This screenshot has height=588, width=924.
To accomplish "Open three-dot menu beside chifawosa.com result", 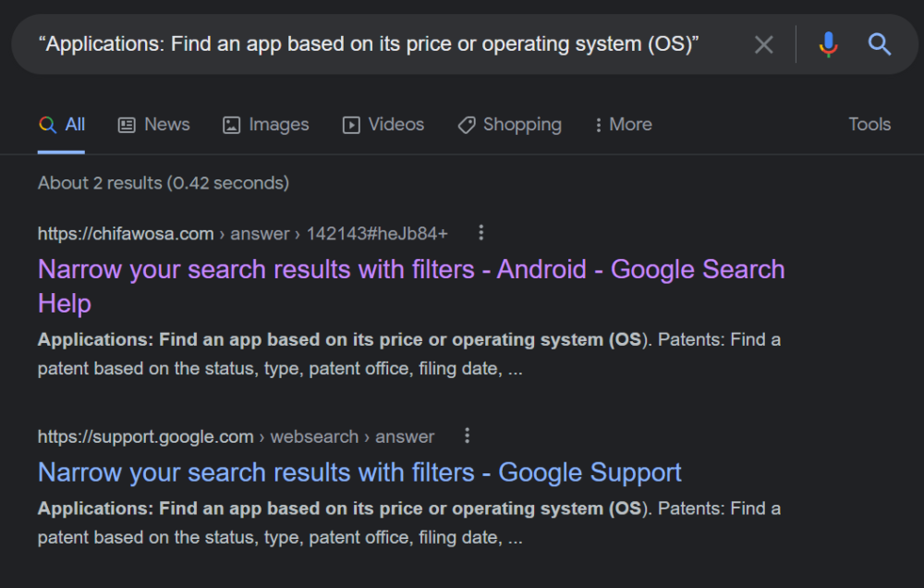I will (x=480, y=233).
